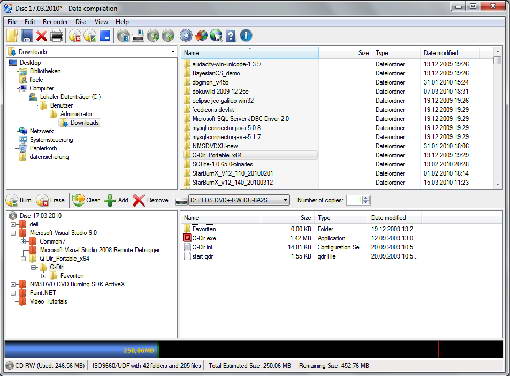
Task: Click the multicolored pinwheel toolbar icon
Action: pyautogui.click(x=201, y=36)
